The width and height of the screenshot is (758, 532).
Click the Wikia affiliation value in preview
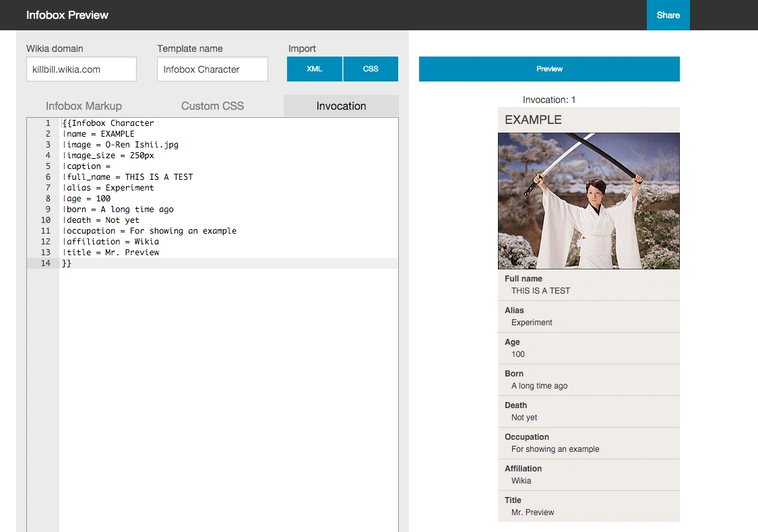pos(521,481)
